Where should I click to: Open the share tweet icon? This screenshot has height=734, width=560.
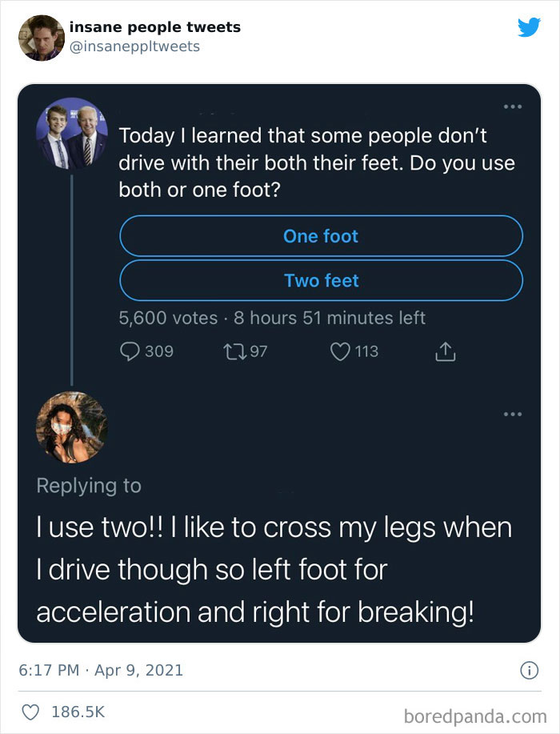tap(445, 351)
